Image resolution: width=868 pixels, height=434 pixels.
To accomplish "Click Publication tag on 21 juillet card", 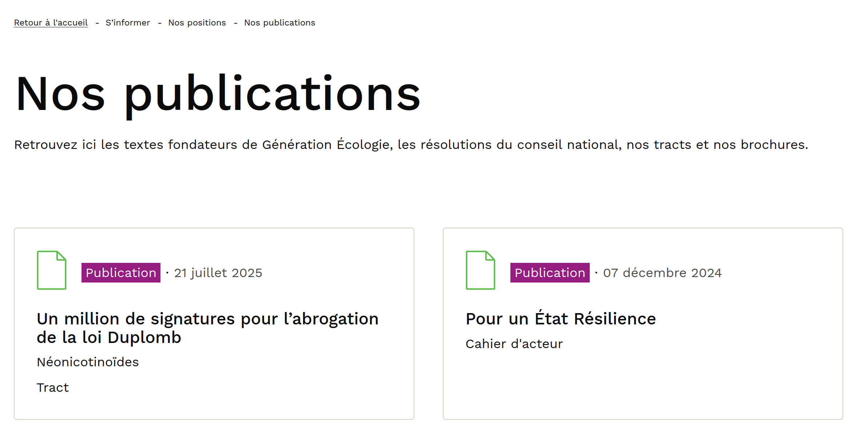I will [121, 273].
